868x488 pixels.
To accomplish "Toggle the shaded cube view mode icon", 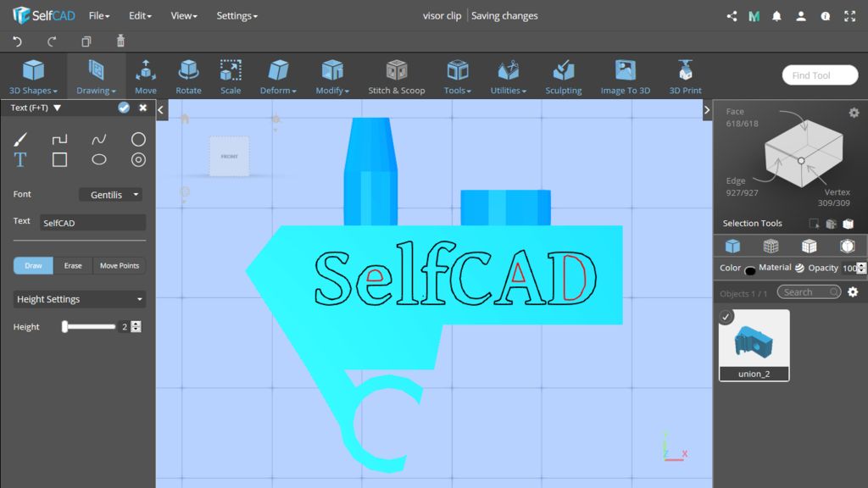I will coord(847,246).
